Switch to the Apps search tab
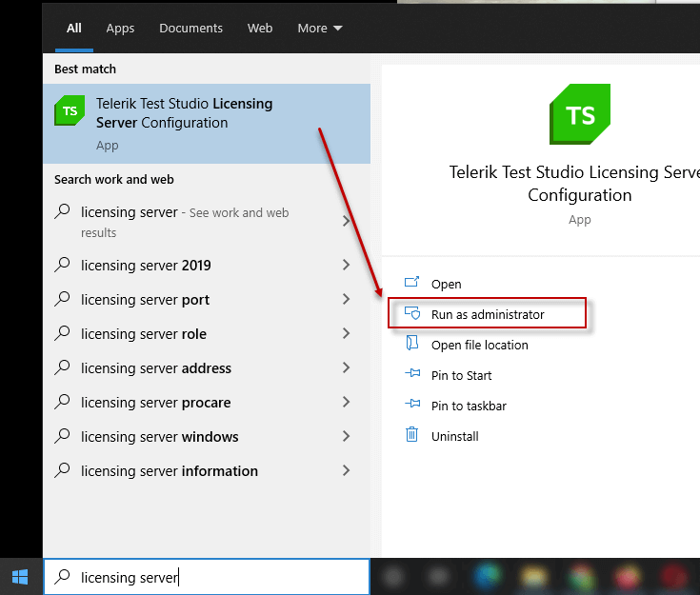 tap(120, 29)
